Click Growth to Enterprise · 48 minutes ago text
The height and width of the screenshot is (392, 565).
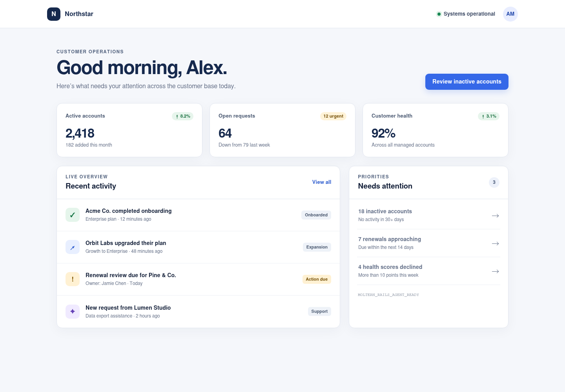coord(124,251)
